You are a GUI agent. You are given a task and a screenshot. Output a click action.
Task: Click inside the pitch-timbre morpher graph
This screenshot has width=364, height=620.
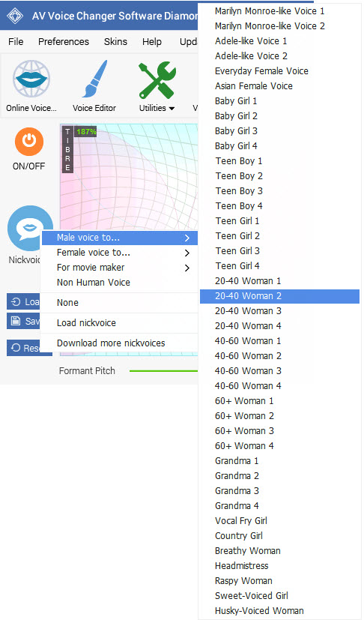click(130, 178)
